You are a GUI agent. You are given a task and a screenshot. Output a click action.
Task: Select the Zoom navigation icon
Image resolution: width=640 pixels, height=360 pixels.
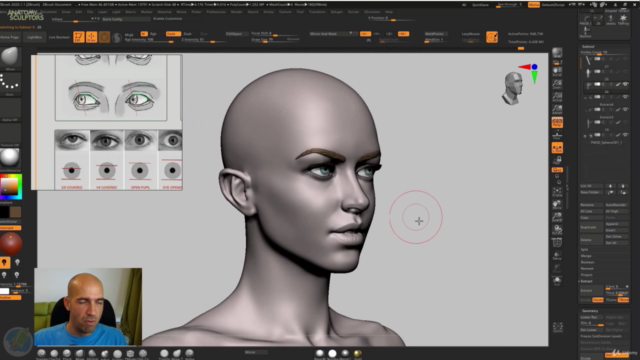point(557,85)
